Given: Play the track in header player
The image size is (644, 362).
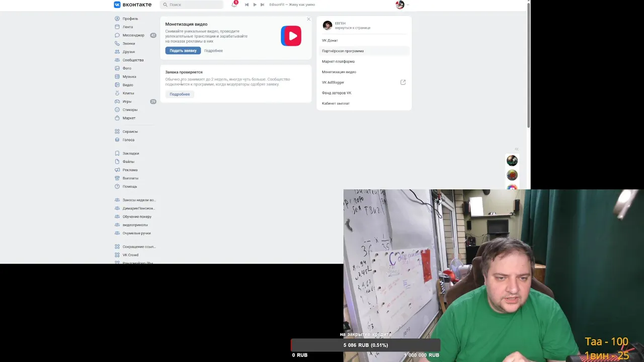Looking at the screenshot, I should click(x=255, y=5).
